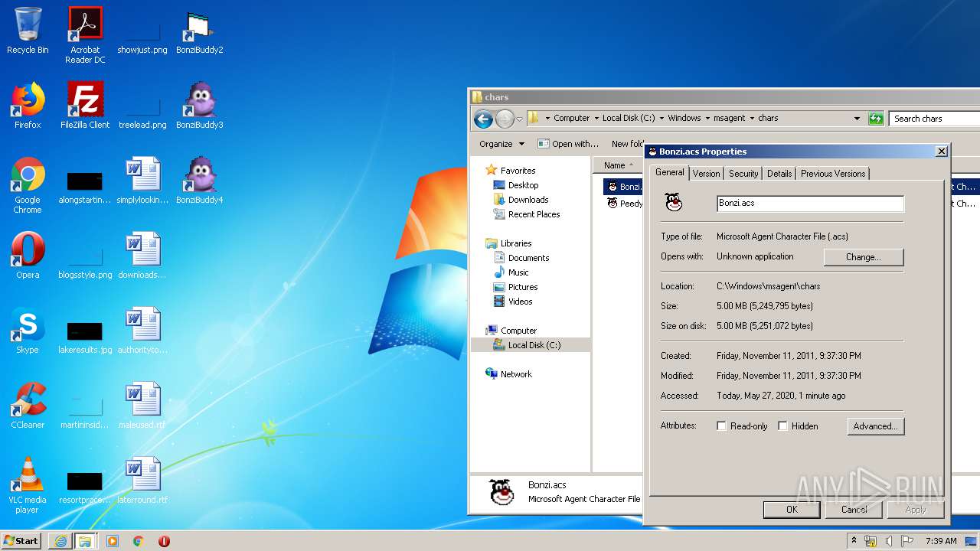Screen dimensions: 980x551
Task: Expand address bar history dropdown arrow
Action: tap(857, 119)
